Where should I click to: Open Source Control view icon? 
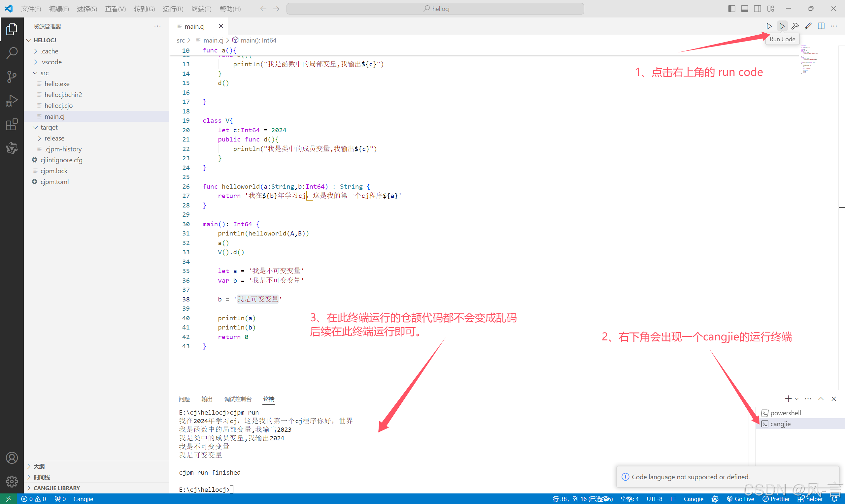12,77
